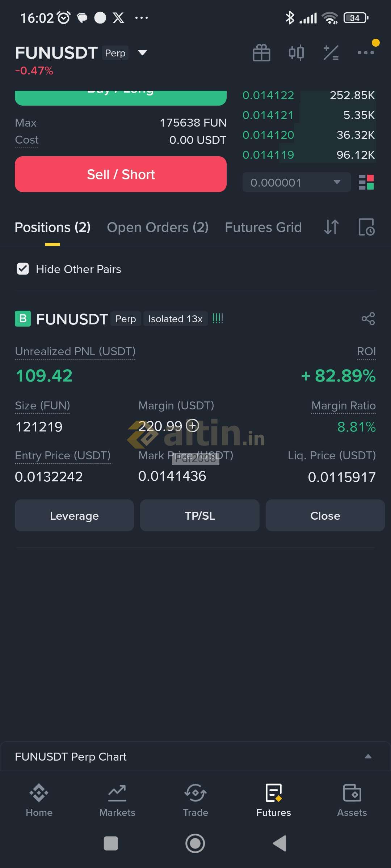
Task: Switch to the Open Orders (2) tab
Action: pyautogui.click(x=157, y=227)
